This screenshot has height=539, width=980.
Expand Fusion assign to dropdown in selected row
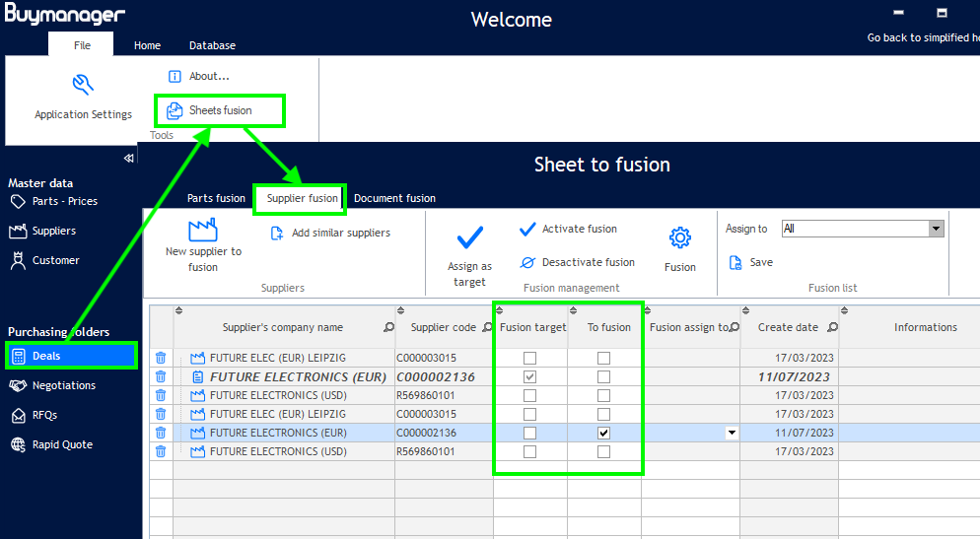click(732, 433)
